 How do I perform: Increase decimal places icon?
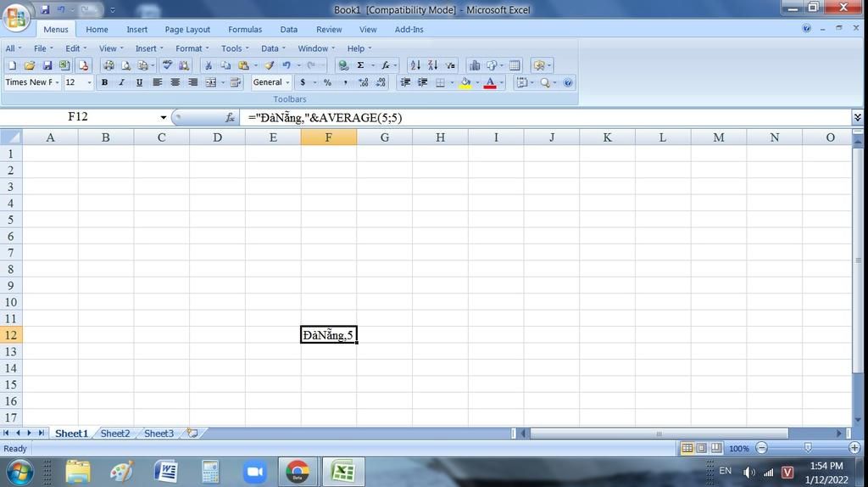[x=363, y=82]
